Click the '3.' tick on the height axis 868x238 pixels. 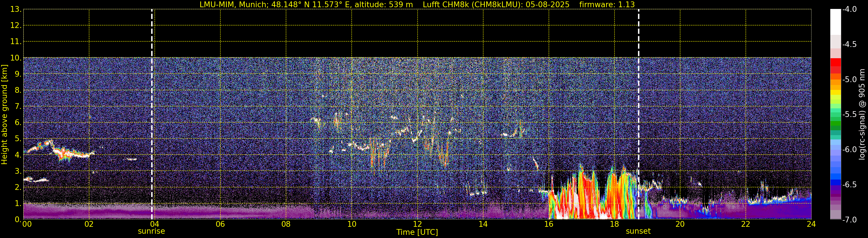pyautogui.click(x=18, y=171)
